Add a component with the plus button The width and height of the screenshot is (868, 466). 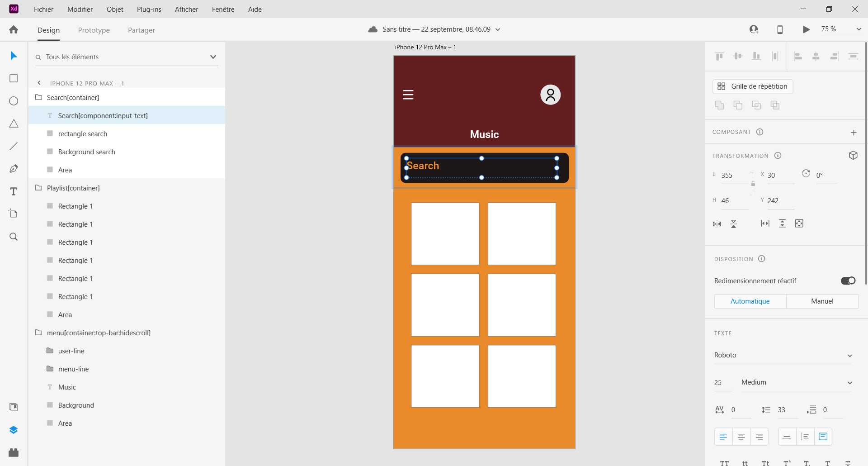[x=854, y=133]
